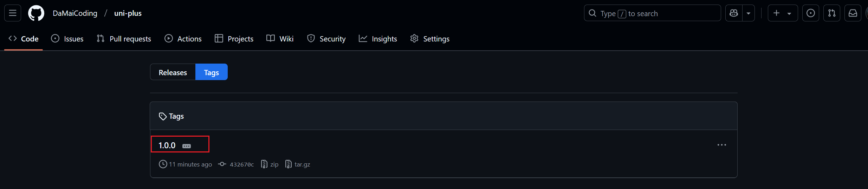Open the 1.0.0 tag link
Viewport: 868px width, 189px height.
167,145
